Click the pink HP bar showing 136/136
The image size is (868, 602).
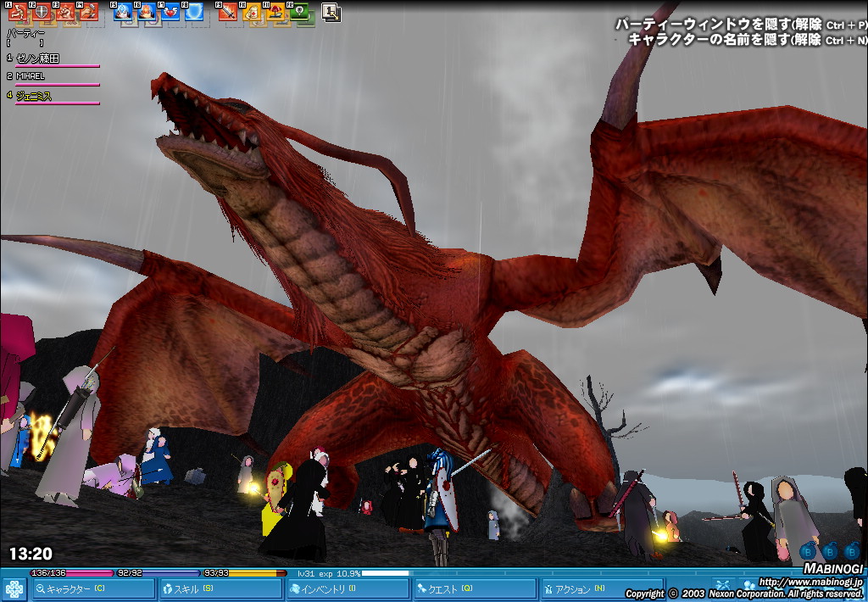(x=73, y=573)
